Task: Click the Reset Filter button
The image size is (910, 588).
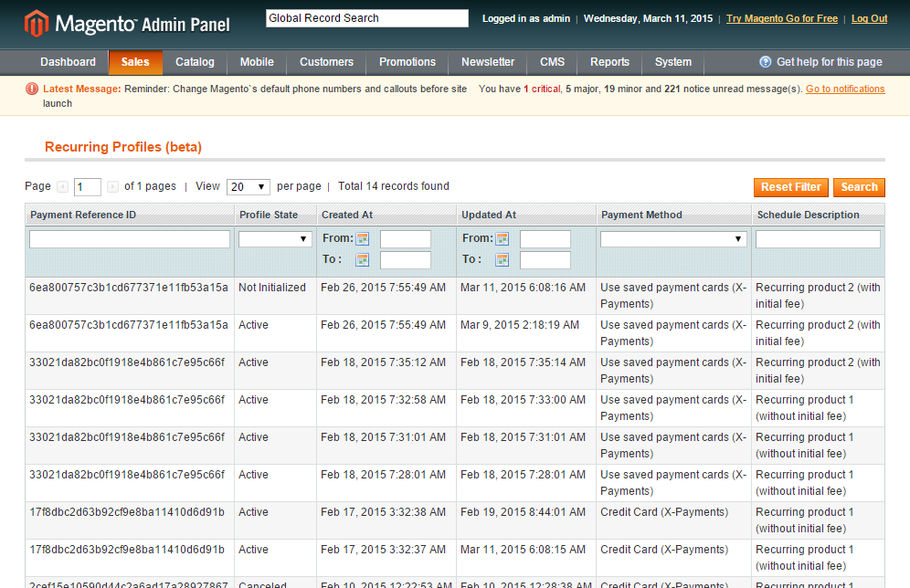Action: pos(791,187)
